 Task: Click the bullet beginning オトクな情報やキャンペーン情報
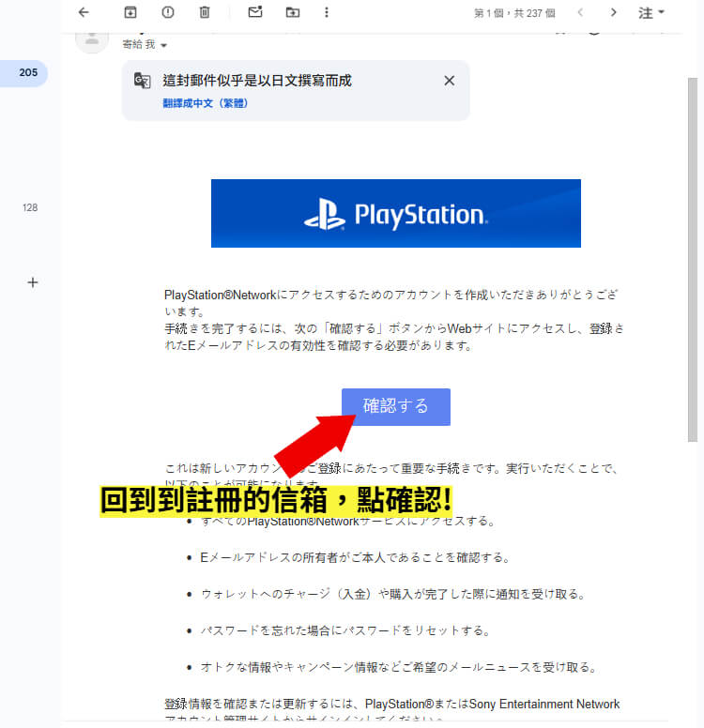click(399, 667)
